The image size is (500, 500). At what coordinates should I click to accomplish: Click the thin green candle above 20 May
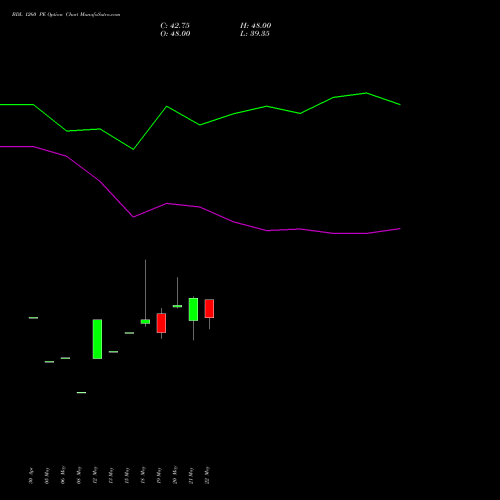coord(177,306)
